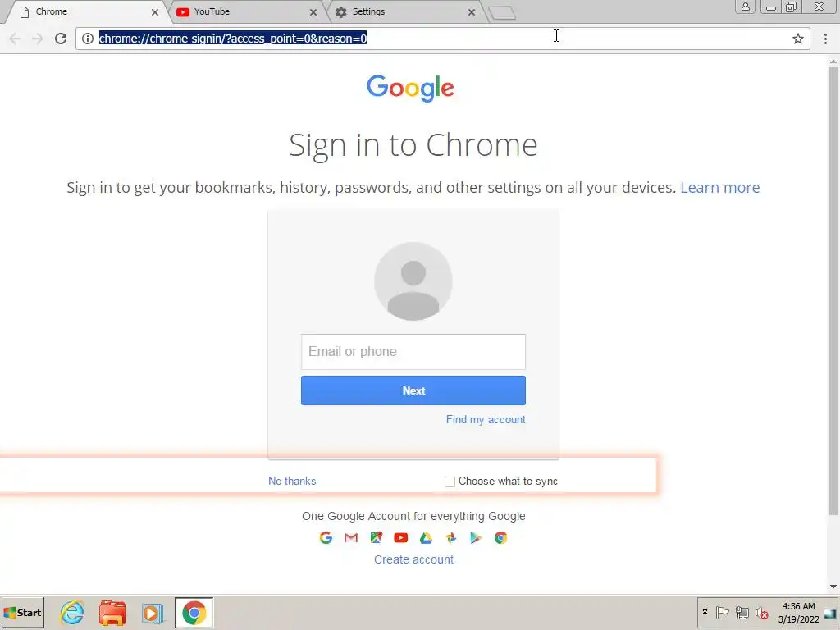840x630 pixels.
Task: Click the scrollbar down arrow
Action: click(x=833, y=587)
